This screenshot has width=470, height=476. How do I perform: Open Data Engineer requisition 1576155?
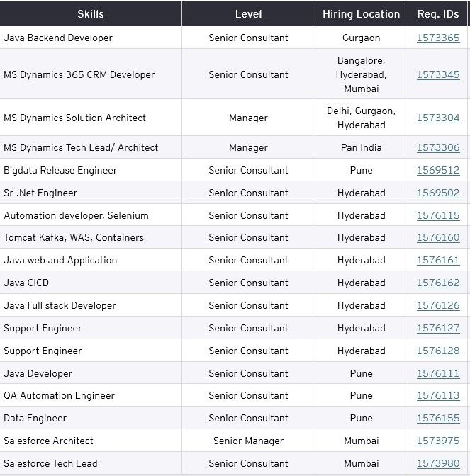point(438,419)
